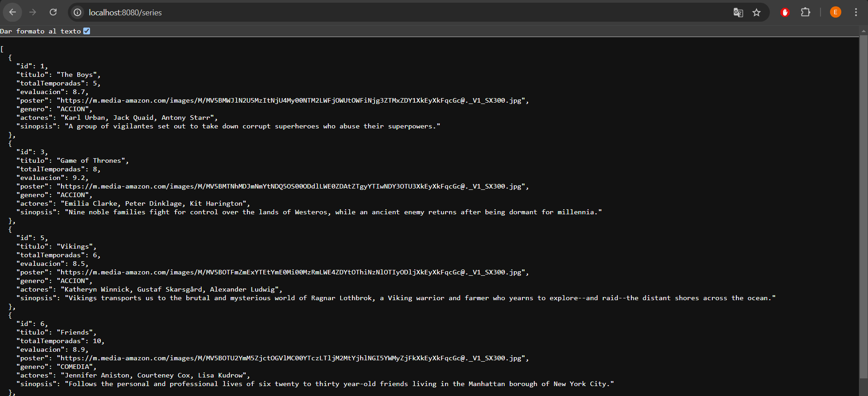The height and width of the screenshot is (396, 868).
Task: Click "evaluacion": 8.9 line
Action: click(52, 349)
